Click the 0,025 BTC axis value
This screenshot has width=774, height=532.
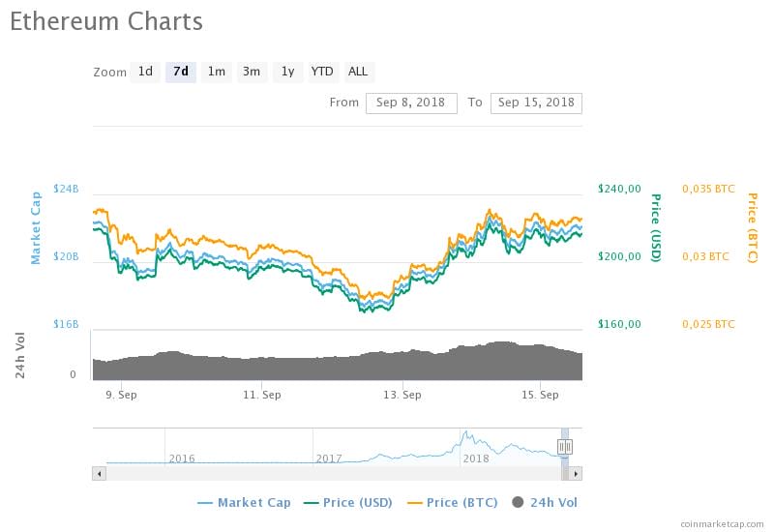[708, 324]
